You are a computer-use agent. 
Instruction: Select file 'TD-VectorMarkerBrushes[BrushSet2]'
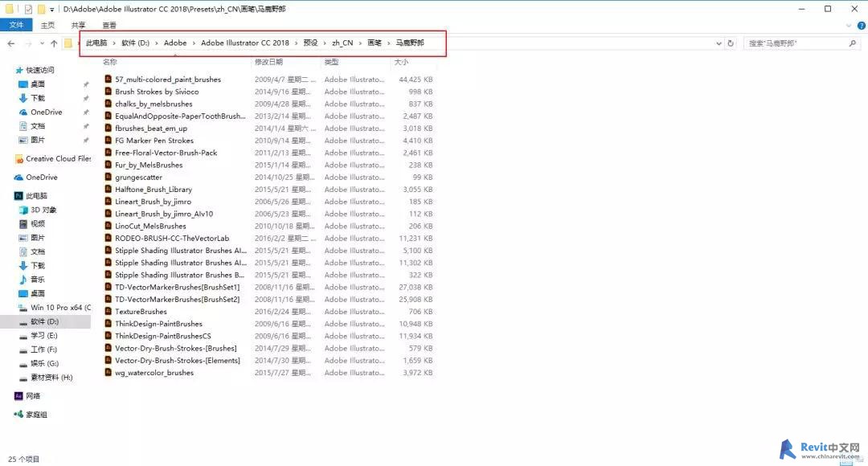[x=177, y=300]
